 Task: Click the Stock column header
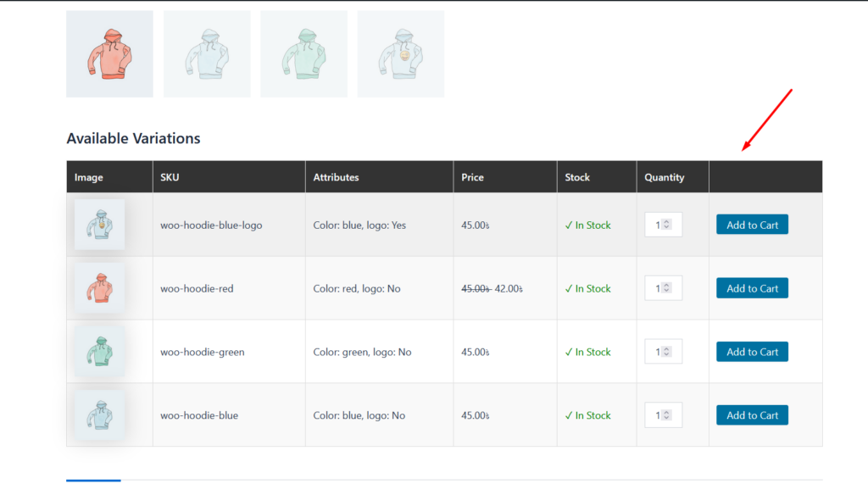577,177
